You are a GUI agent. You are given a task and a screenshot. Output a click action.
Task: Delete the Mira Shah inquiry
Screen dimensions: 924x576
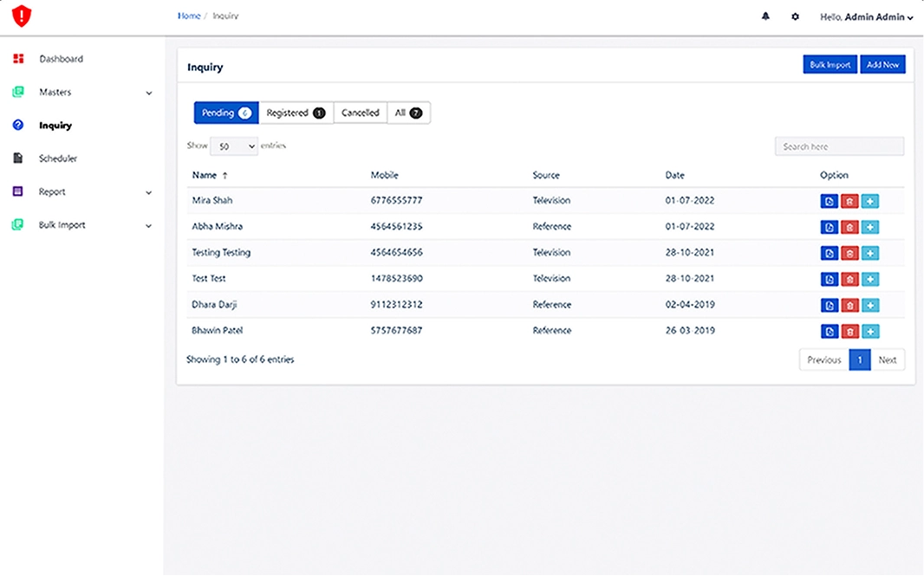pos(849,202)
